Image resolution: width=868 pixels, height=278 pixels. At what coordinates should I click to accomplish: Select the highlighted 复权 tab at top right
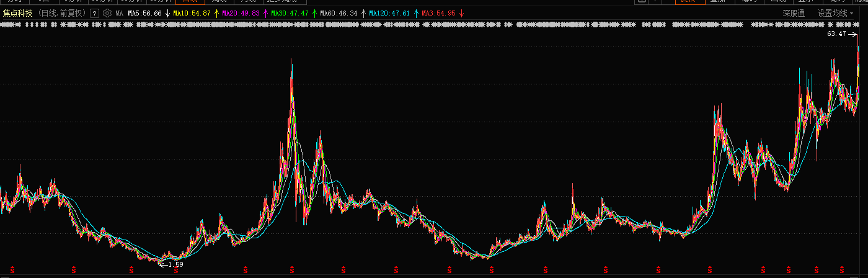tap(688, 1)
